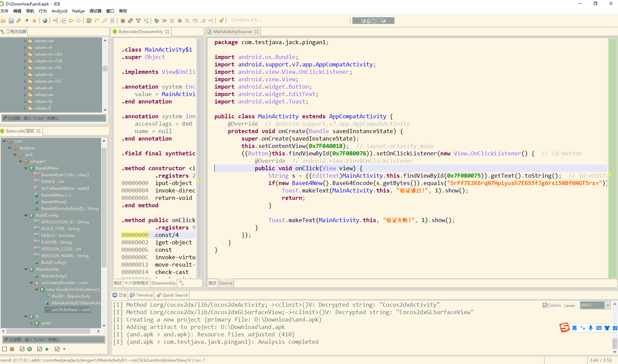
Task: Open the log Level INFO dropdown
Action: 595,305
